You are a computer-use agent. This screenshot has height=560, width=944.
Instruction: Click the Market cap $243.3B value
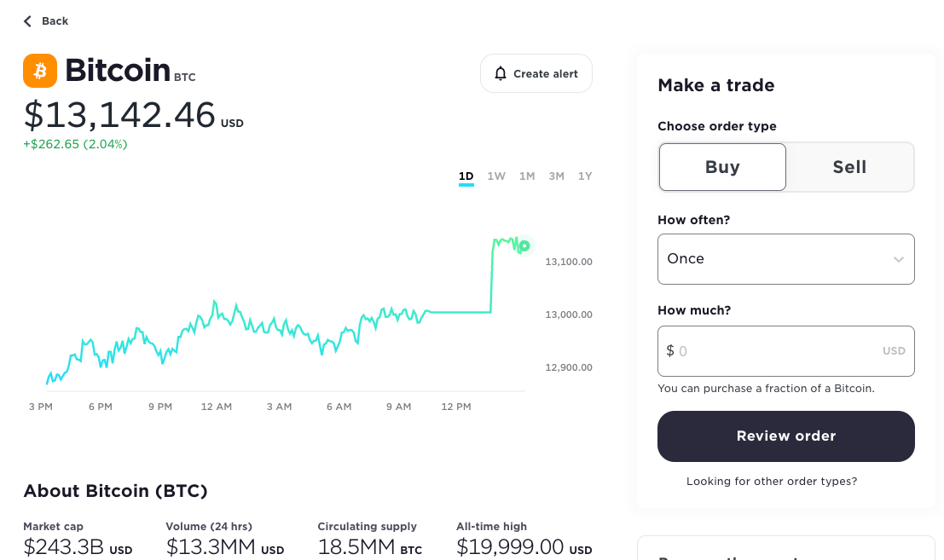tap(78, 546)
